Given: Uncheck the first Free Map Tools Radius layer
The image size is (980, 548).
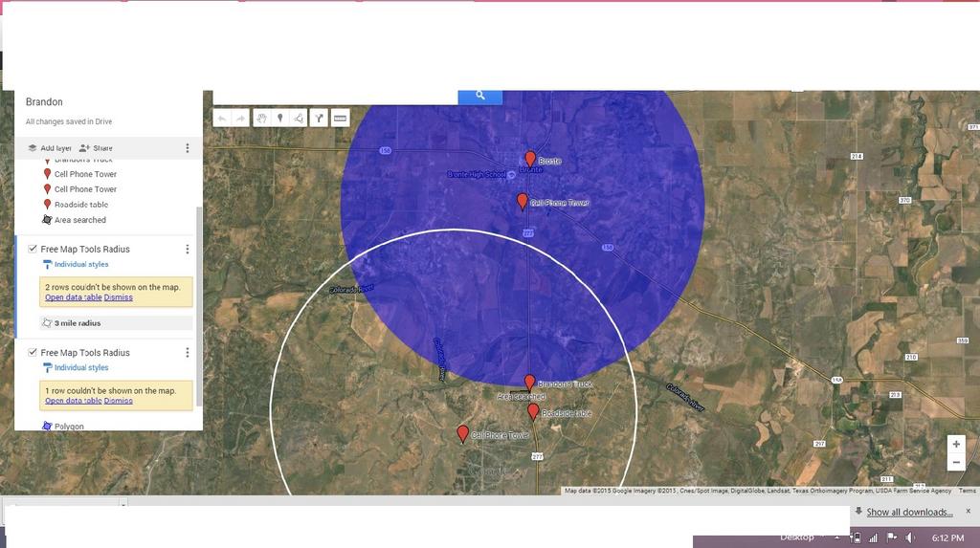Looking at the screenshot, I should [x=33, y=250].
